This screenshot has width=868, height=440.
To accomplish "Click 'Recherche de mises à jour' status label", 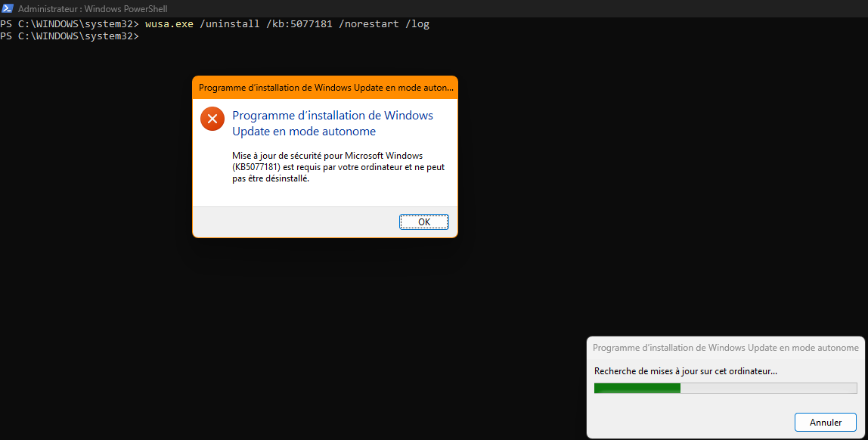I will coord(685,371).
